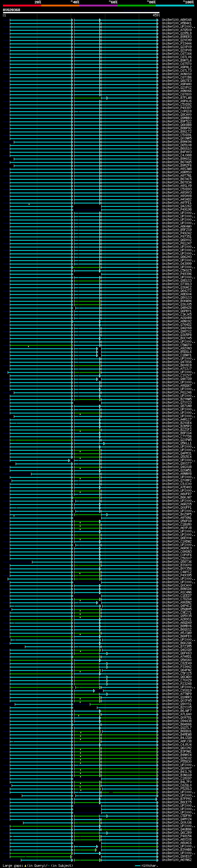Image resolution: width=197 pixels, height=868 pixels.
Task: Select hit label UniRef100_Q95V35
Action: tap(177, 616)
